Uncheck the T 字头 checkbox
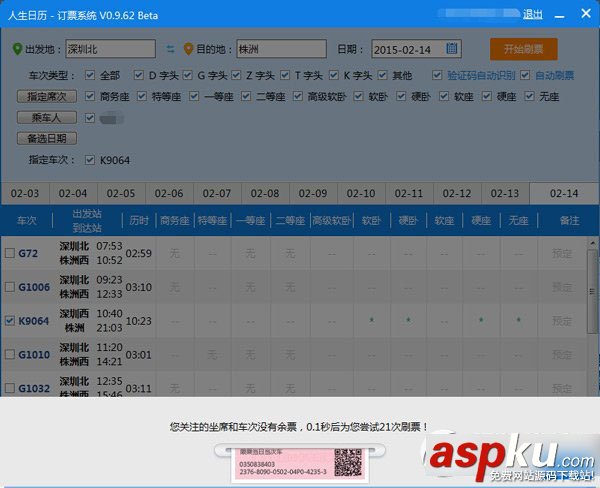The height and width of the screenshot is (488, 600). tap(285, 75)
